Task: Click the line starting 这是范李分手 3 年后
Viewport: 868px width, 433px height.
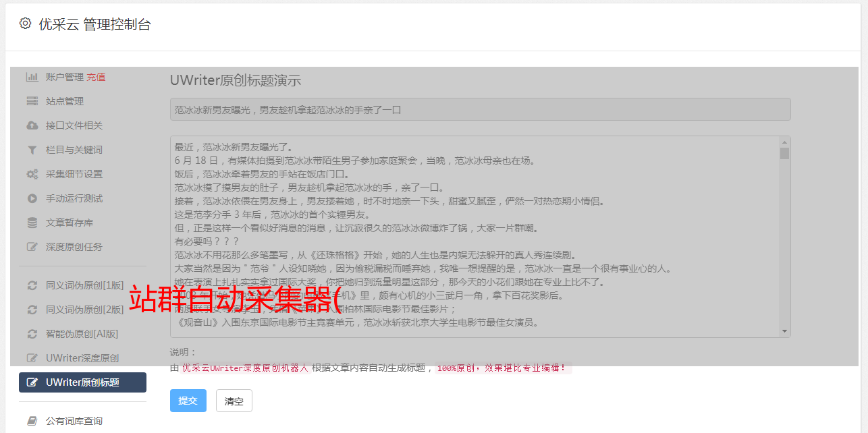Action: pos(272,214)
